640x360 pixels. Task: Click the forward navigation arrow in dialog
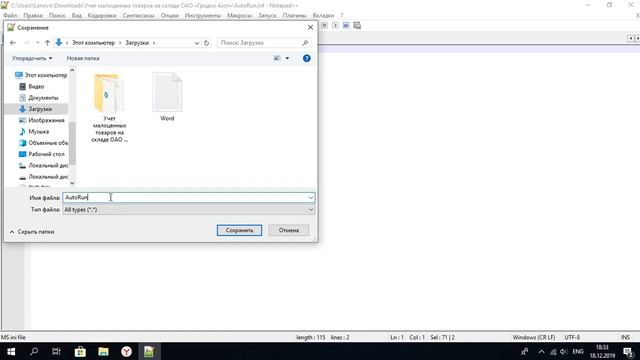pos(27,42)
